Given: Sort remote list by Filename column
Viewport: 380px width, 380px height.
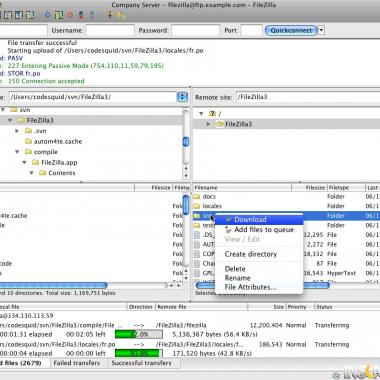Looking at the screenshot, I should tap(242, 188).
